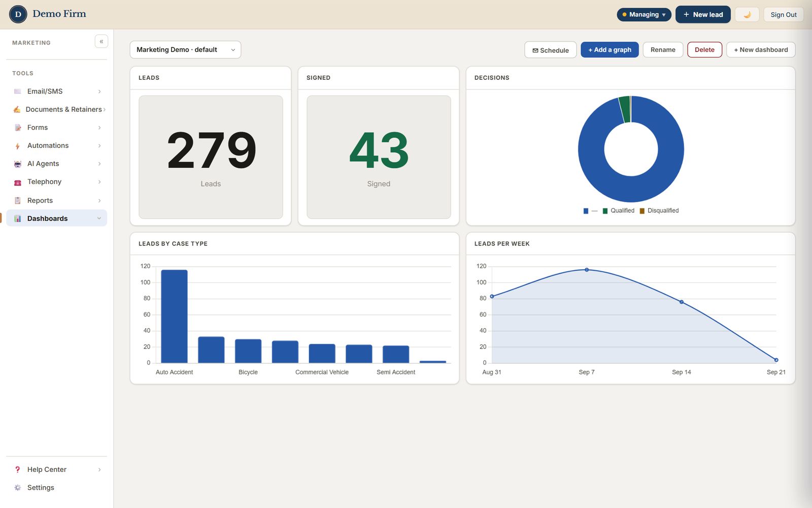The width and height of the screenshot is (812, 508).
Task: Collapse the sidebar with the double-chevron button
Action: click(x=101, y=42)
